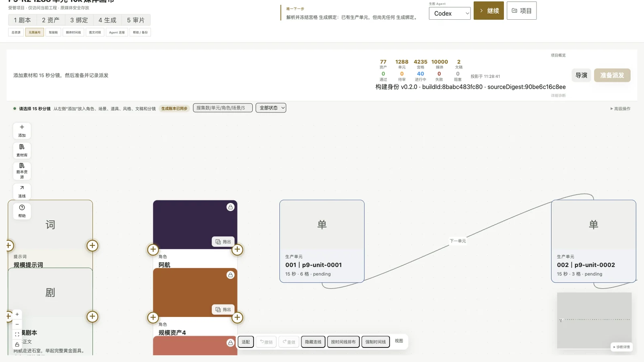Click 按时间线排布 arrange by timeline
644x362 pixels.
(x=343, y=342)
